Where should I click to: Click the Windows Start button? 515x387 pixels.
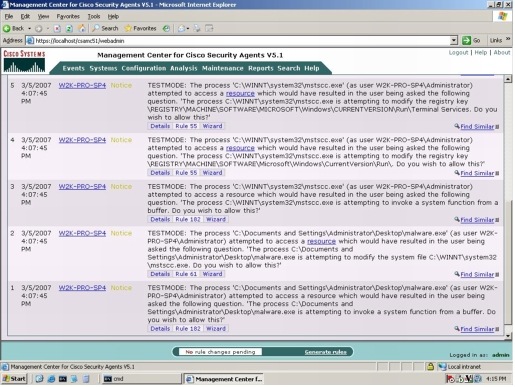click(14, 379)
